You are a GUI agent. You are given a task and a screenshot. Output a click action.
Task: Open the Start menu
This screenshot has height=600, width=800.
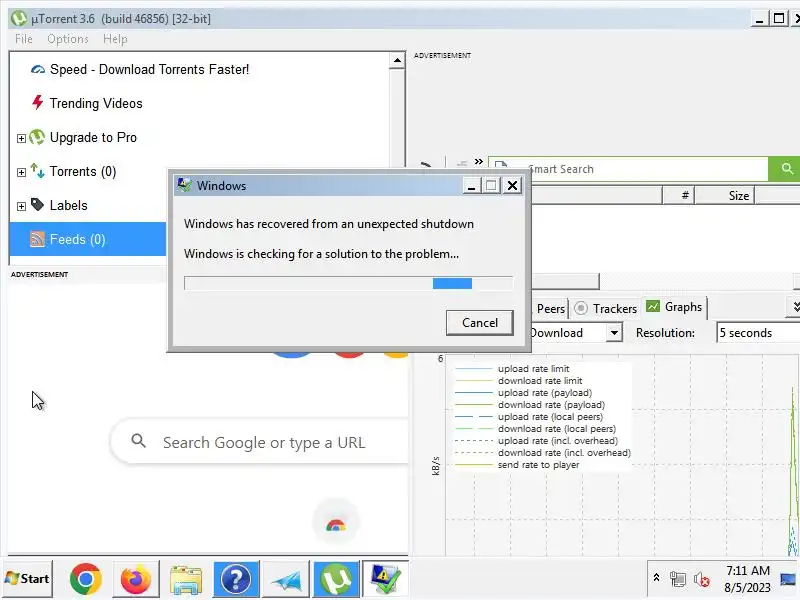[28, 579]
